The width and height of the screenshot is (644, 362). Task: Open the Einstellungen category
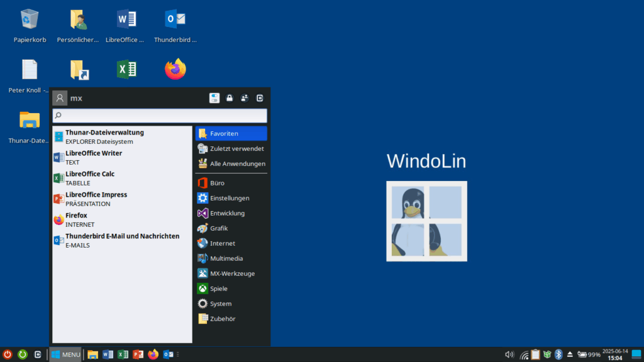coord(231,198)
